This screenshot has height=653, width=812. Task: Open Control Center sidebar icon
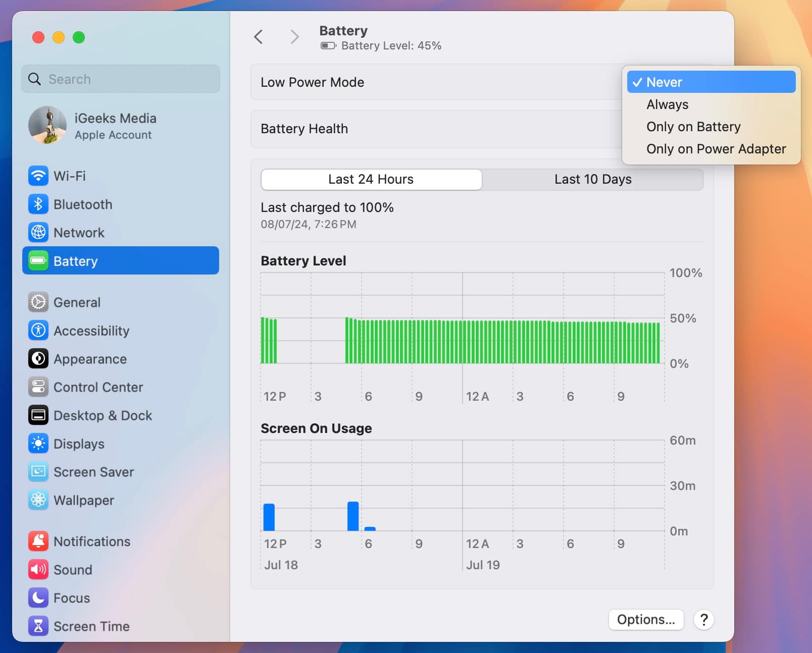tap(38, 387)
